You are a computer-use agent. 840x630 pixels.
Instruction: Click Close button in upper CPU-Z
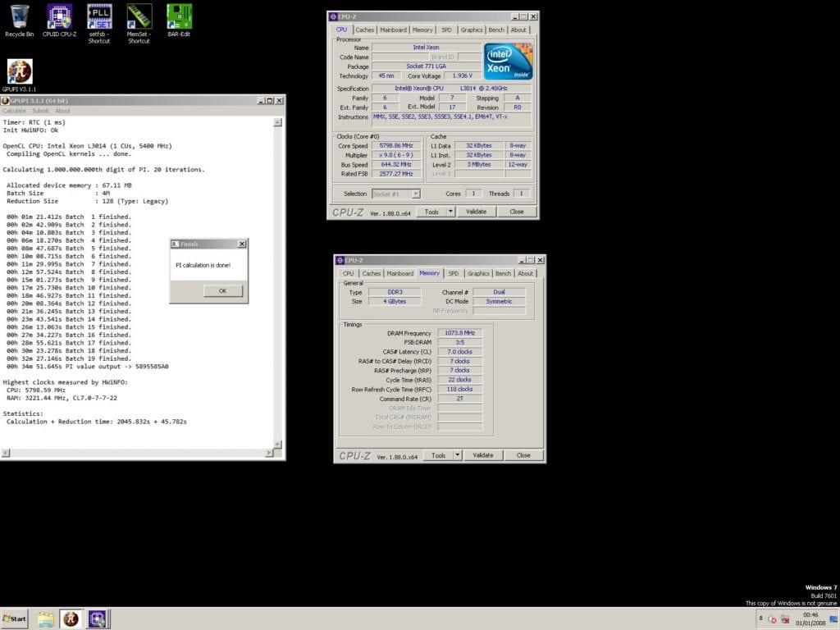(517, 212)
